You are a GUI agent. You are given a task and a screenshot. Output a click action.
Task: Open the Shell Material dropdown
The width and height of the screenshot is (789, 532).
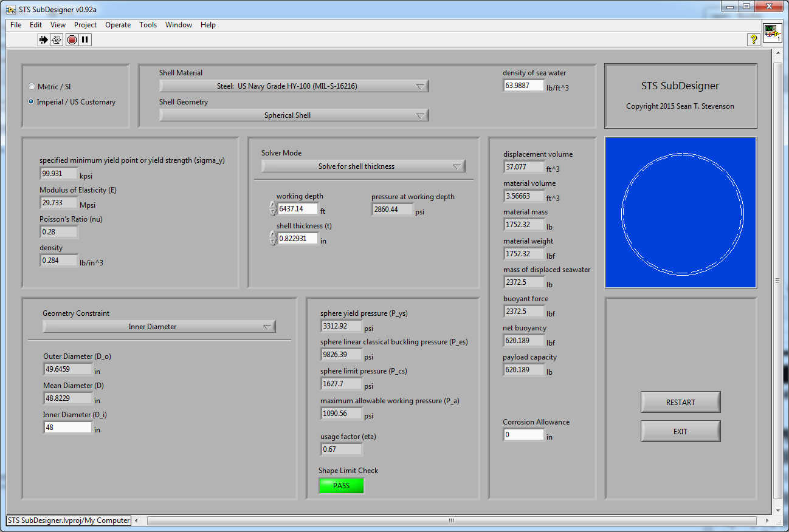(x=294, y=86)
